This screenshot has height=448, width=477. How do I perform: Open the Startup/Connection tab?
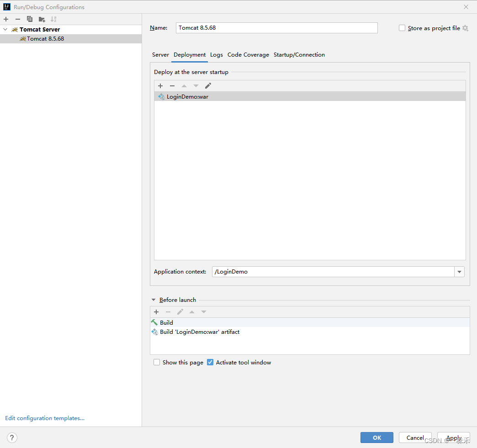pyautogui.click(x=299, y=55)
